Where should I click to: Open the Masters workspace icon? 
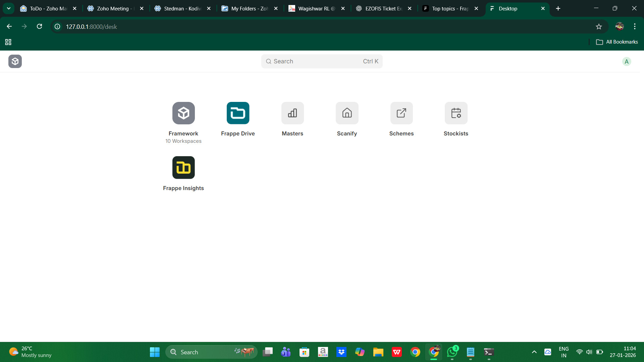(x=292, y=113)
